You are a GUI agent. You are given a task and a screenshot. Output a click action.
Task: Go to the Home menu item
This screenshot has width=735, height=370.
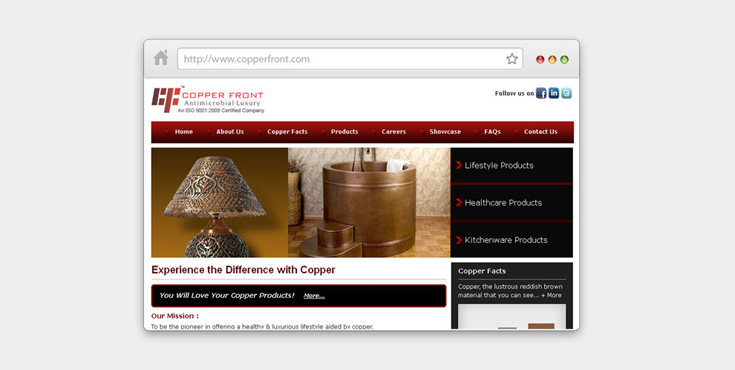point(184,132)
